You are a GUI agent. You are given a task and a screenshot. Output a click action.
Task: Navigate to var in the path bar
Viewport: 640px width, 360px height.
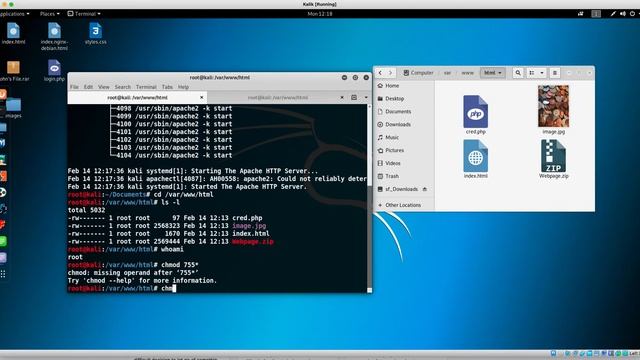447,73
